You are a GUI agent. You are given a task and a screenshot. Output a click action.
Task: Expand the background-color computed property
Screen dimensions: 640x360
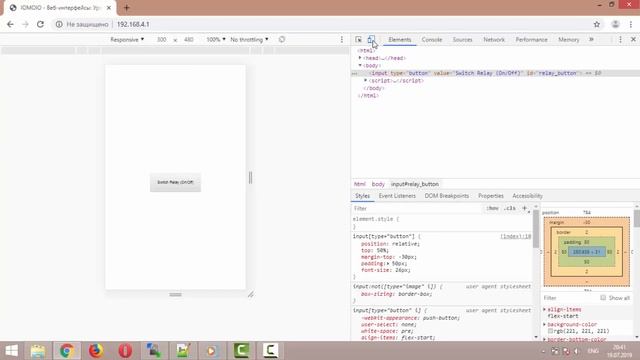(x=544, y=324)
